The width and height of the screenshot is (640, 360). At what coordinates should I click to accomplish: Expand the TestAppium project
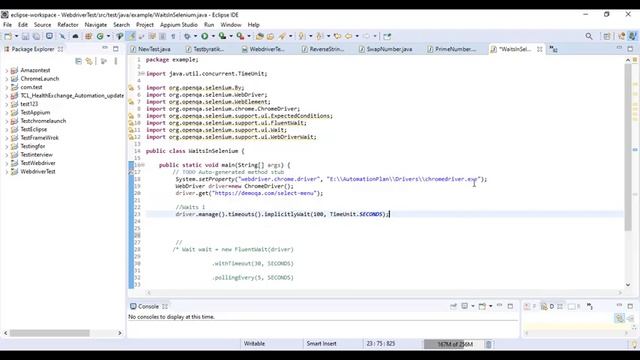coord(7,113)
